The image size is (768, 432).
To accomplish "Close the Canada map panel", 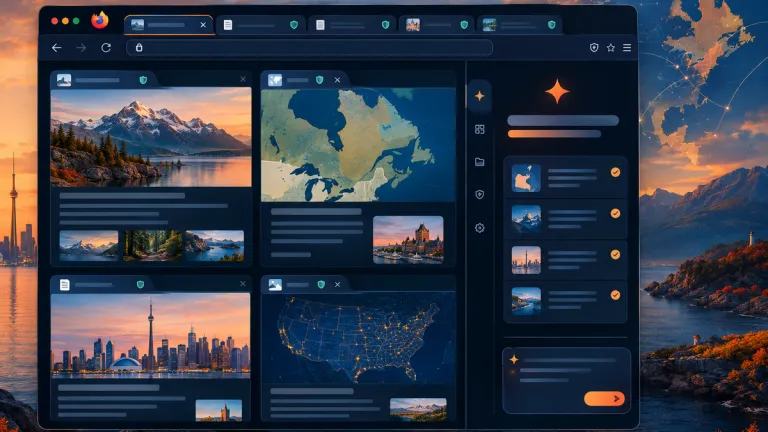I will tap(337, 80).
